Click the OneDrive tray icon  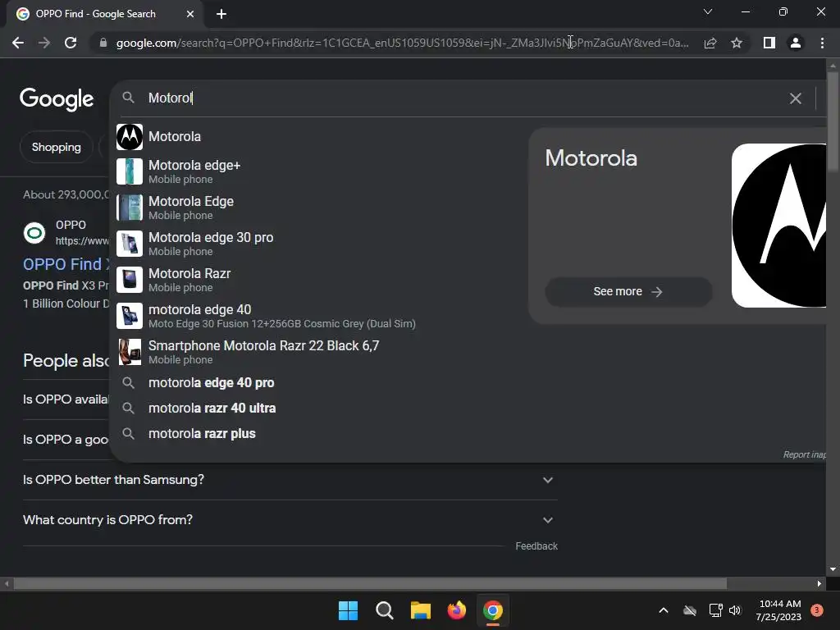(690, 610)
